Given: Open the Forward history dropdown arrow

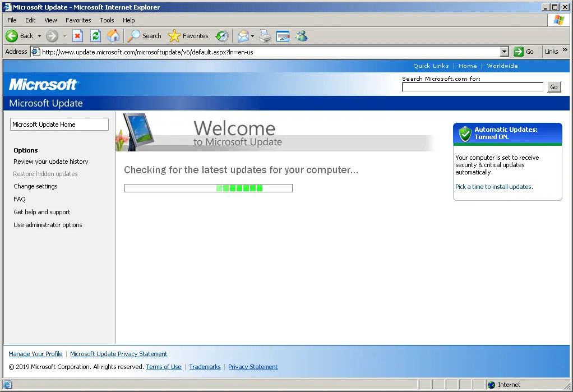Looking at the screenshot, I should tap(64, 36).
